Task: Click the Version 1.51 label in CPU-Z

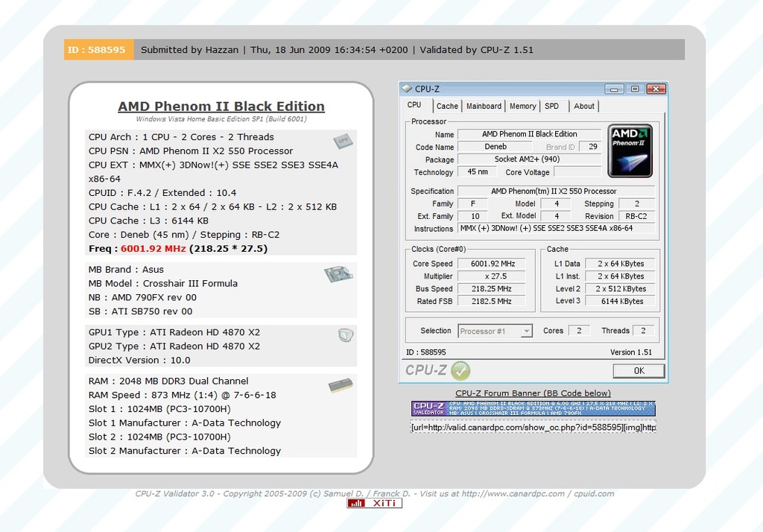Action: pos(631,352)
